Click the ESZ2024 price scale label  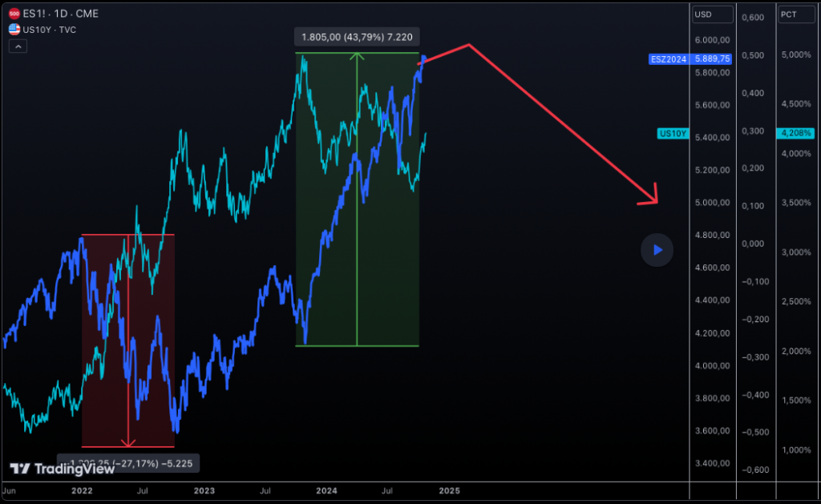668,58
